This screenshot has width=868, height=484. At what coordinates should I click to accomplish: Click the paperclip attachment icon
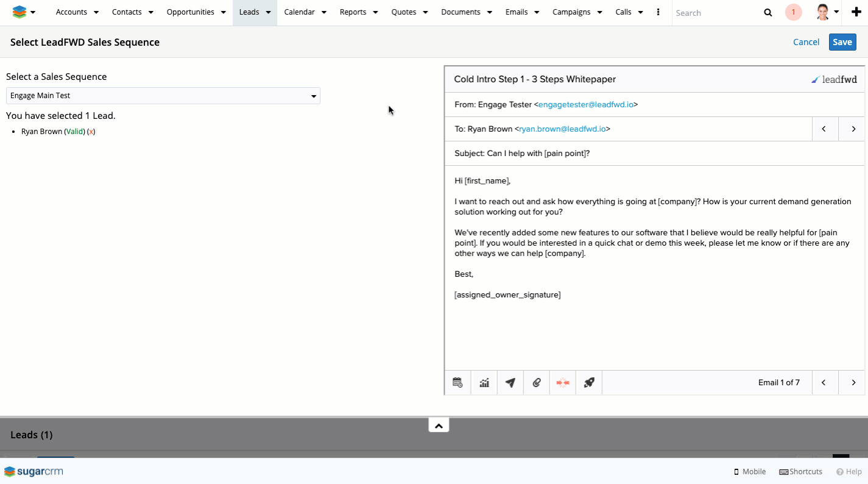pyautogui.click(x=537, y=383)
